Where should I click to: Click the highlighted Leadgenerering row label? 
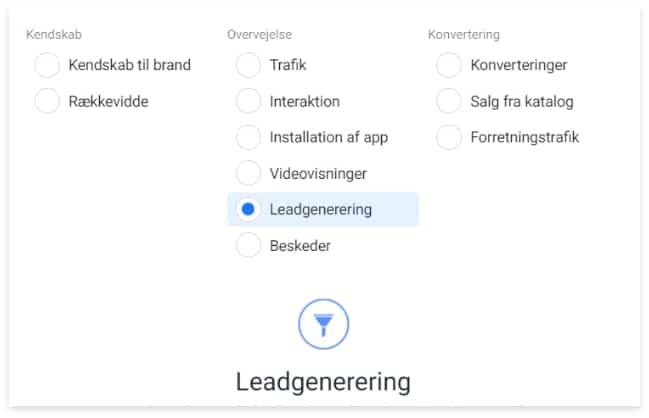[321, 209]
